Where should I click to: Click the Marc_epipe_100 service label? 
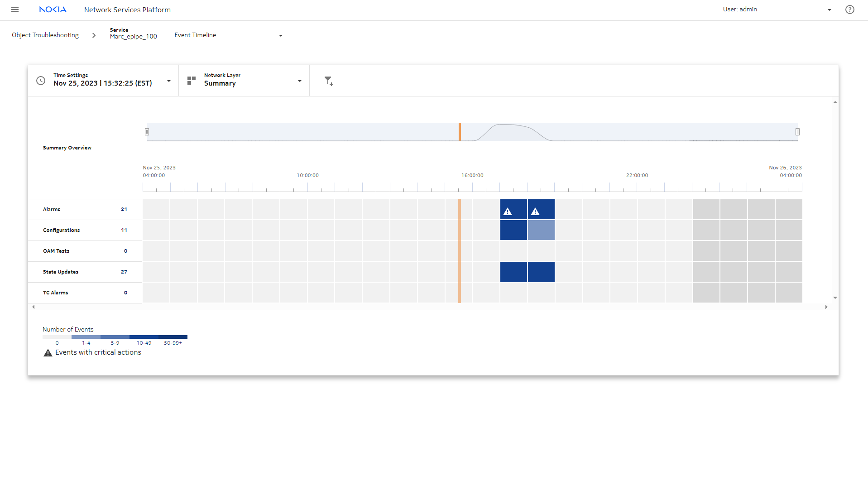point(133,36)
